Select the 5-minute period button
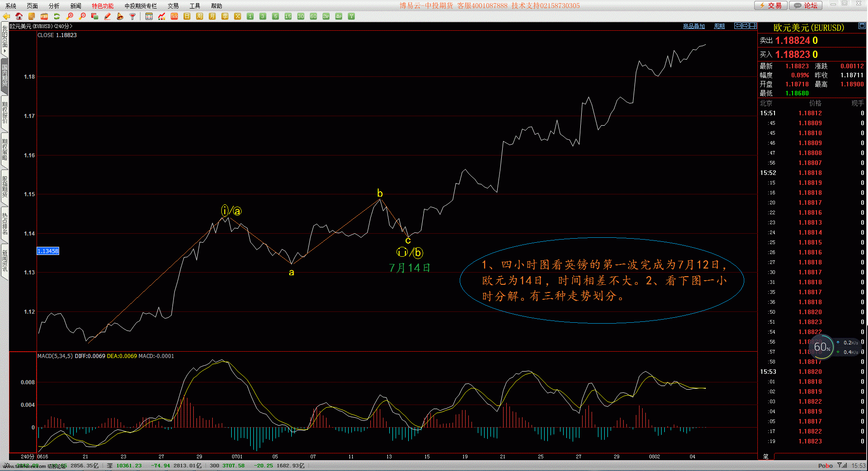This screenshot has width=868, height=471. click(x=275, y=16)
